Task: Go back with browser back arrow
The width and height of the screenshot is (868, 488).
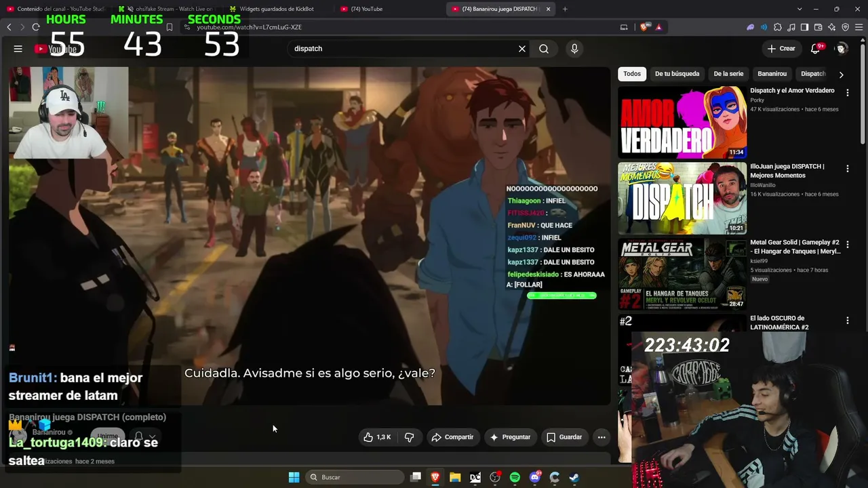Action: tap(9, 27)
